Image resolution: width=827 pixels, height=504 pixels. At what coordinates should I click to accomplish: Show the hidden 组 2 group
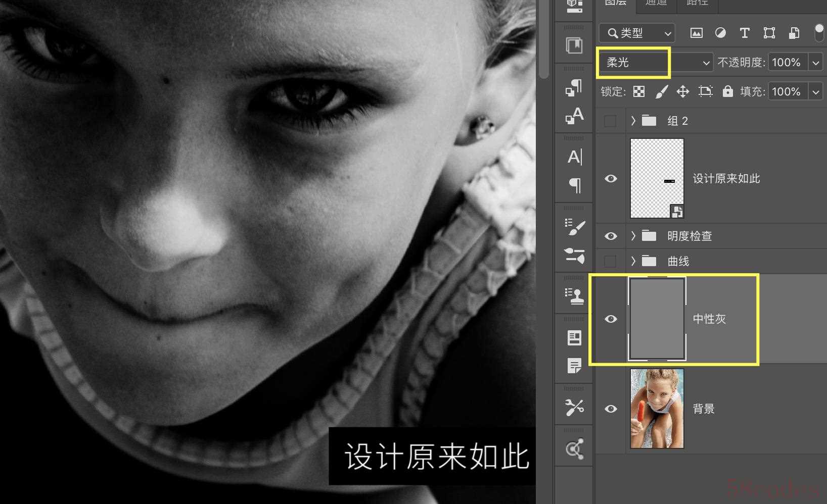(611, 121)
